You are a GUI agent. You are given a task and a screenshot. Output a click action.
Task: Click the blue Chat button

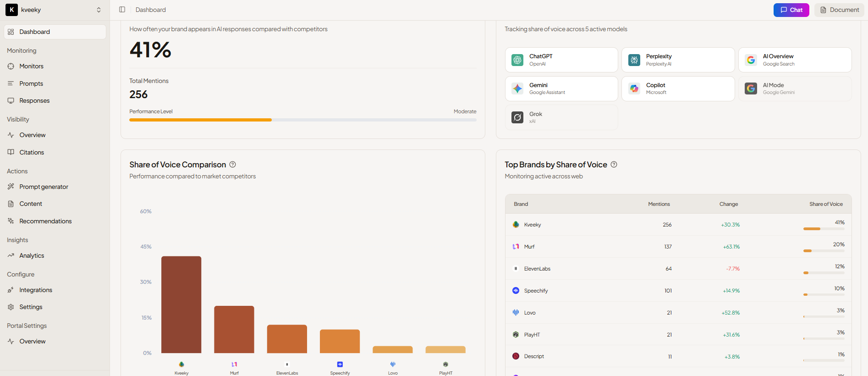[x=791, y=10]
